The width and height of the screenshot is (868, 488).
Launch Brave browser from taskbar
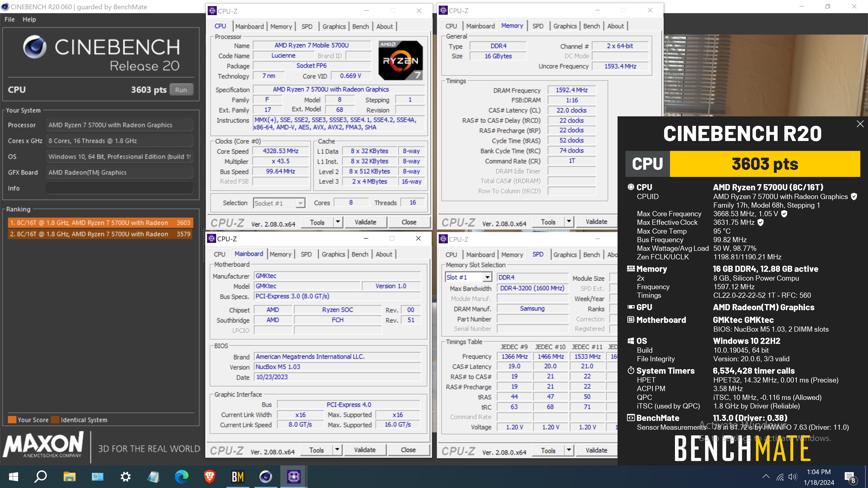[x=210, y=476]
